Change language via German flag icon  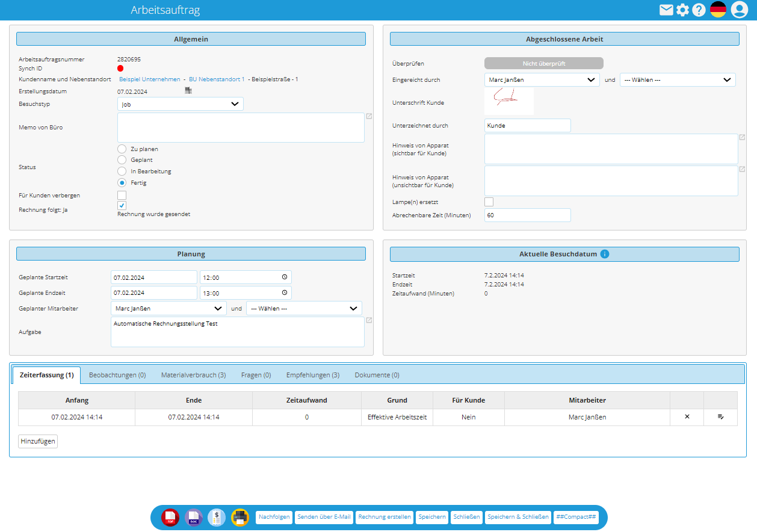click(x=718, y=10)
